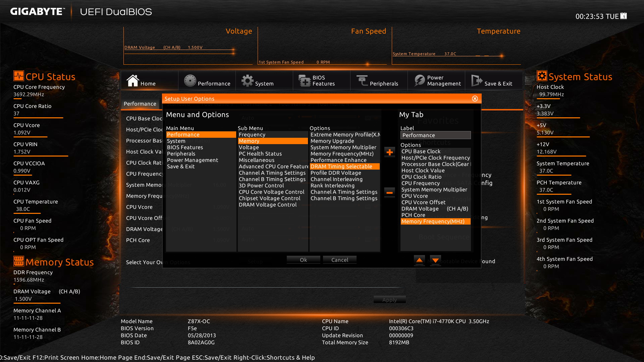Click the lock icon beside the clock
Image resolution: width=644 pixels, height=362 pixels.
624,16
